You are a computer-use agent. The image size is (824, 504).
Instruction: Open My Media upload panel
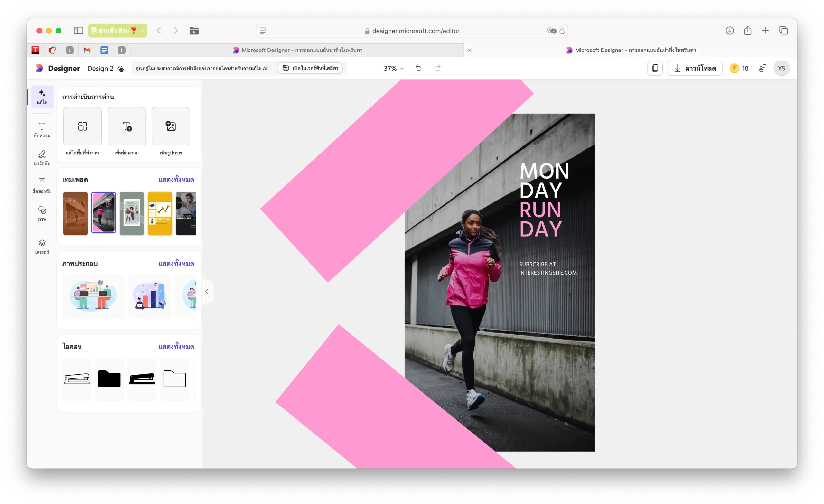(x=42, y=185)
